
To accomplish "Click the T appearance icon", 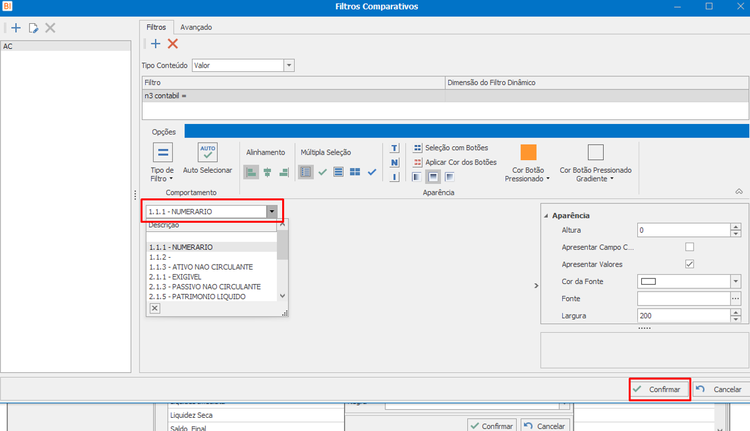I will pos(394,148).
